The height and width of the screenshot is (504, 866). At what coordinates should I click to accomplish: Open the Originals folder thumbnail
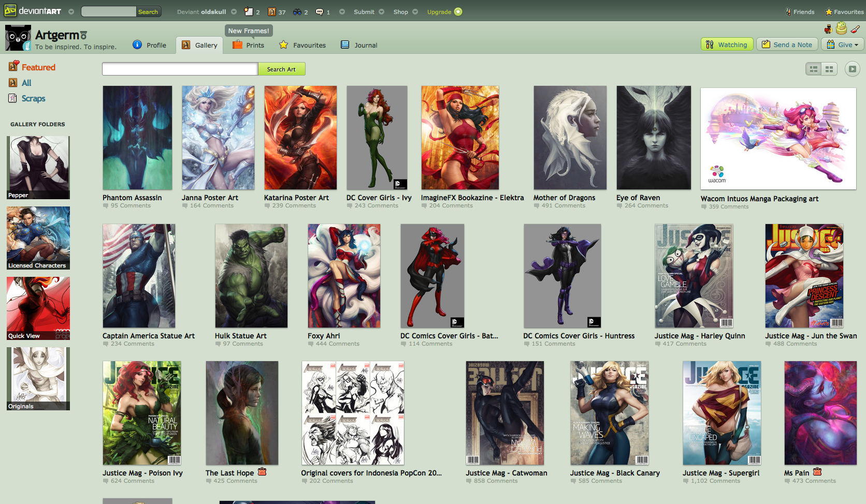(38, 379)
